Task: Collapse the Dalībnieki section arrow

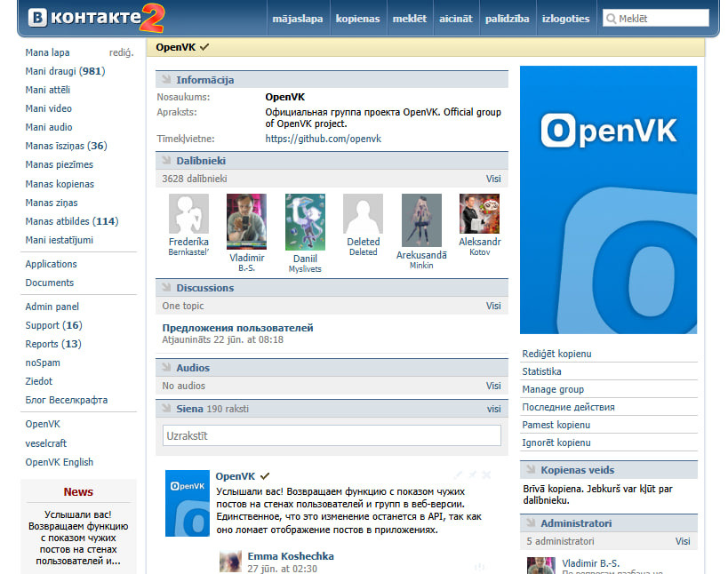Action: pos(165,161)
